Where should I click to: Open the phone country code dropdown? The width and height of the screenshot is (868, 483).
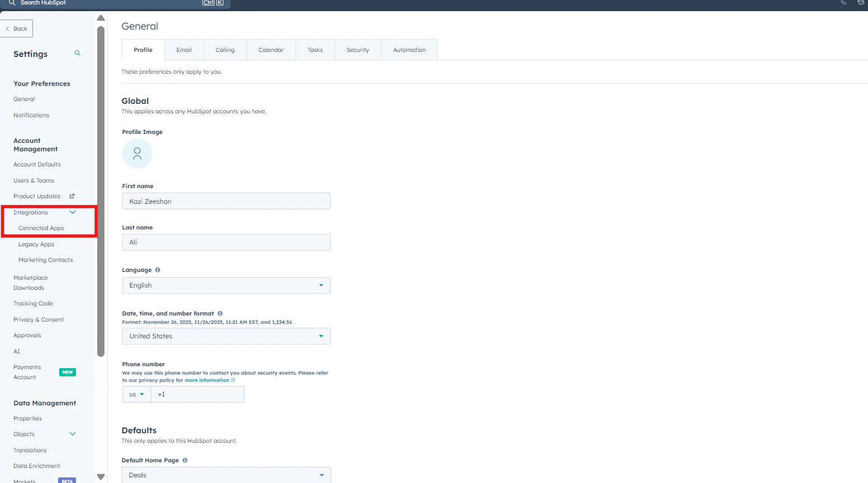(x=137, y=394)
